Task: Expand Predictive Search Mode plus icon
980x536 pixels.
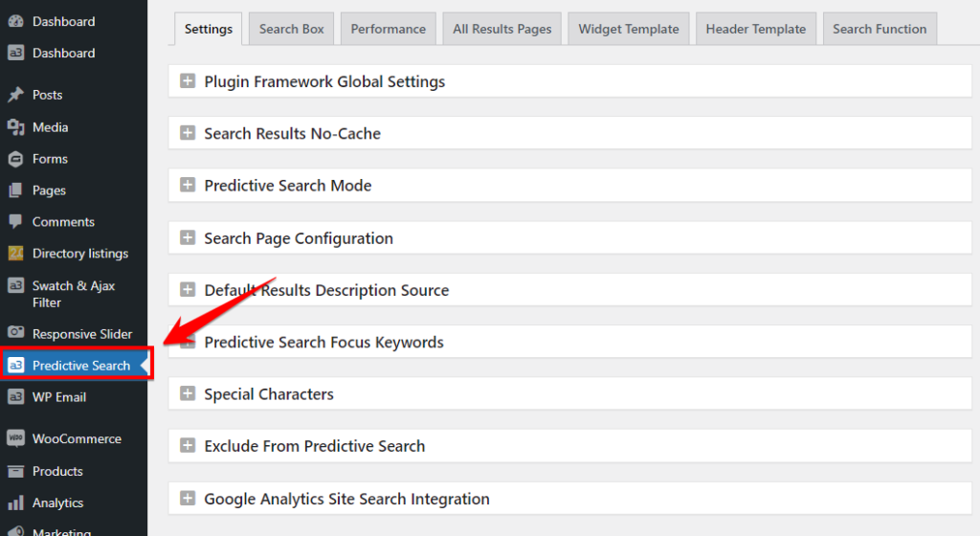Action: (188, 185)
